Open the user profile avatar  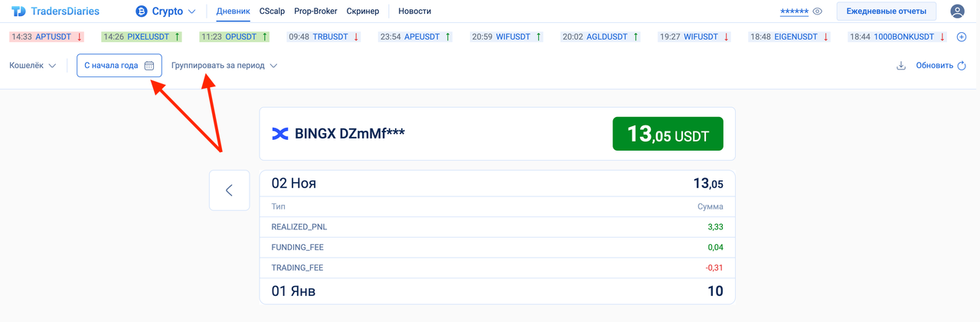tap(957, 11)
